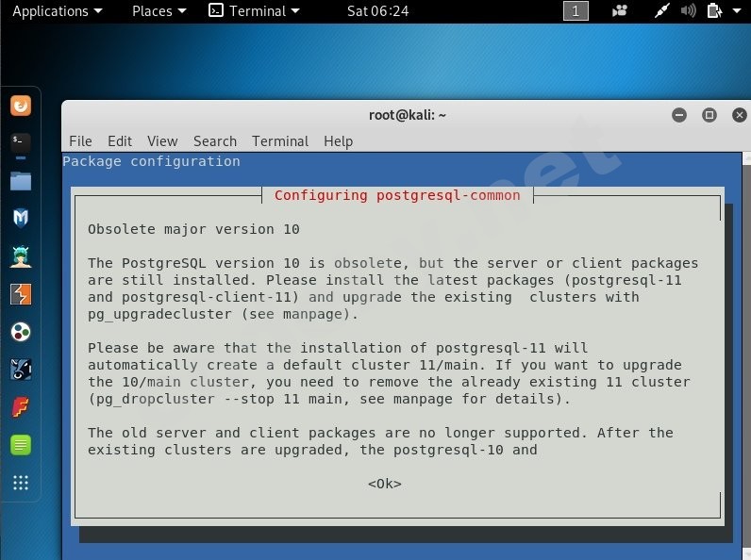The height and width of the screenshot is (560, 751).
Task: Click 'Obsolete major version 10' text
Action: [x=193, y=229]
